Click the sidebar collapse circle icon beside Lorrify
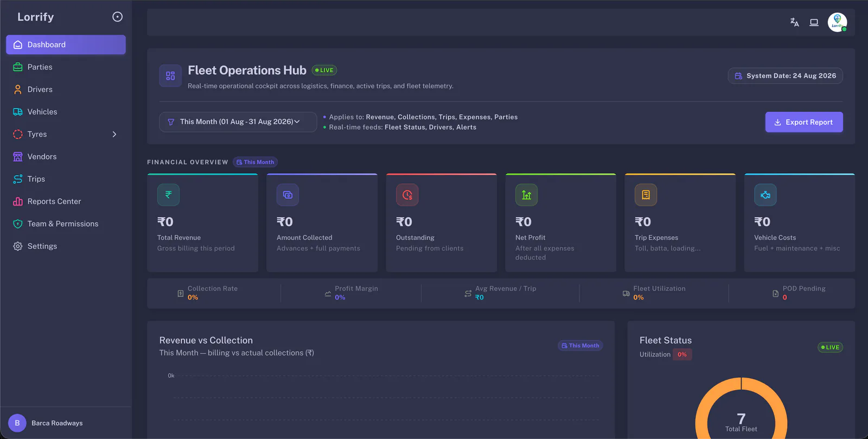868x439 pixels. pos(117,17)
